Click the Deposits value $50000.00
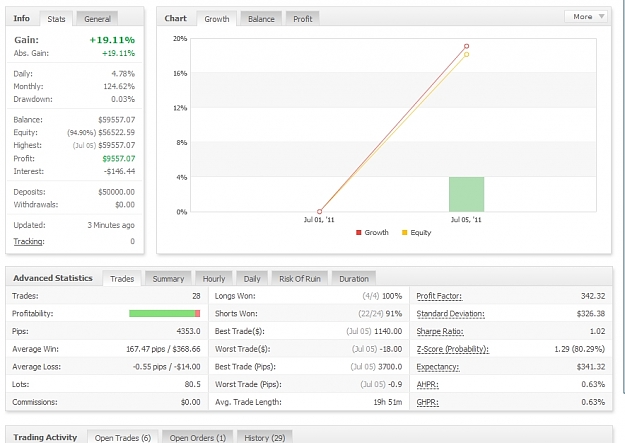Screen dimensions: 625x443 pyautogui.click(x=116, y=192)
